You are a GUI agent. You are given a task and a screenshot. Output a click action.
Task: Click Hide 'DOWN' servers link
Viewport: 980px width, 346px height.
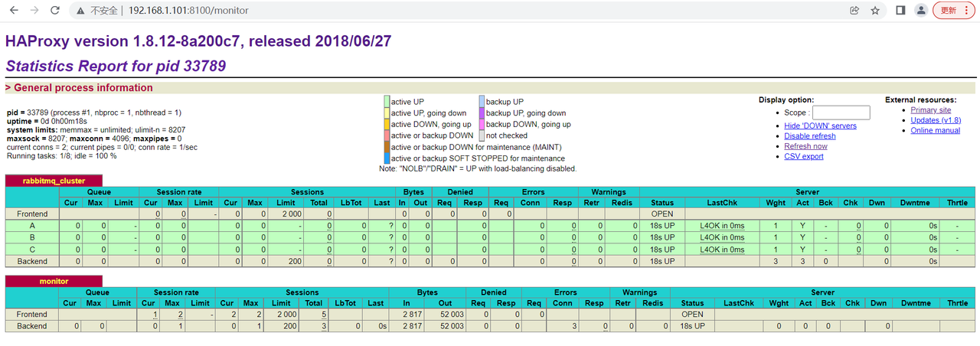pyautogui.click(x=820, y=126)
